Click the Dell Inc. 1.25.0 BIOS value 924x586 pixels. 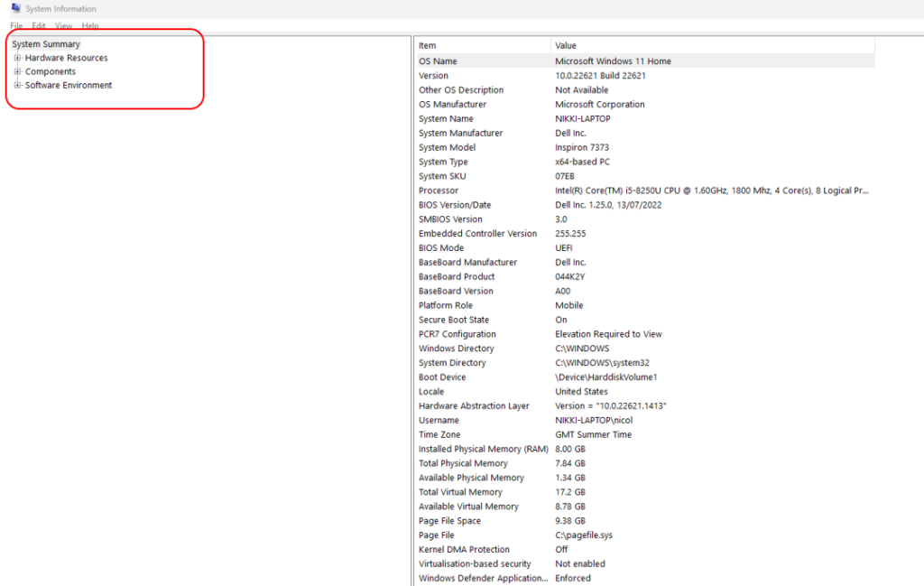tap(608, 205)
